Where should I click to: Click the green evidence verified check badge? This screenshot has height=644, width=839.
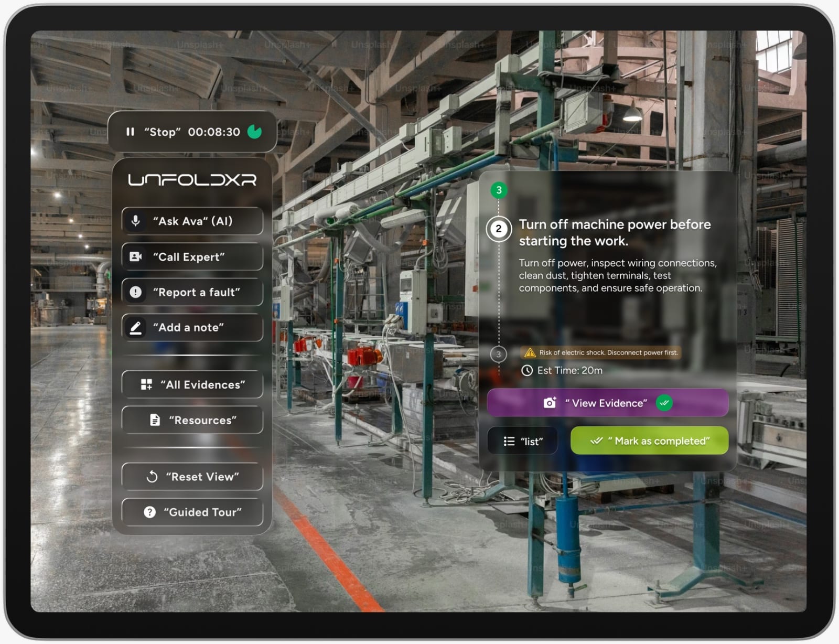pyautogui.click(x=664, y=403)
